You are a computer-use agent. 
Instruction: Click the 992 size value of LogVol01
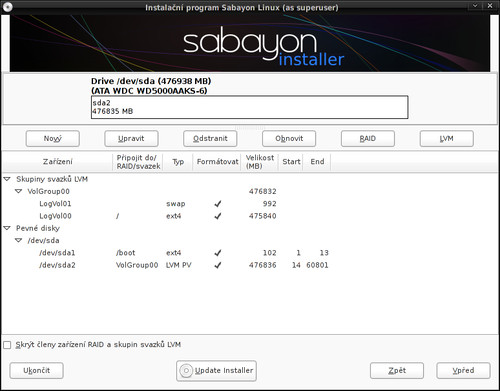coord(269,204)
